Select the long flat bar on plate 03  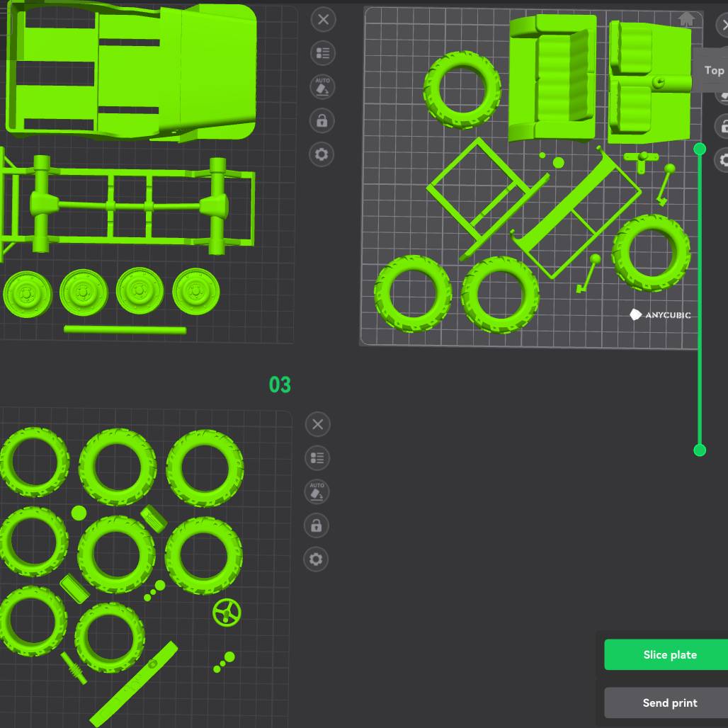tap(134, 684)
